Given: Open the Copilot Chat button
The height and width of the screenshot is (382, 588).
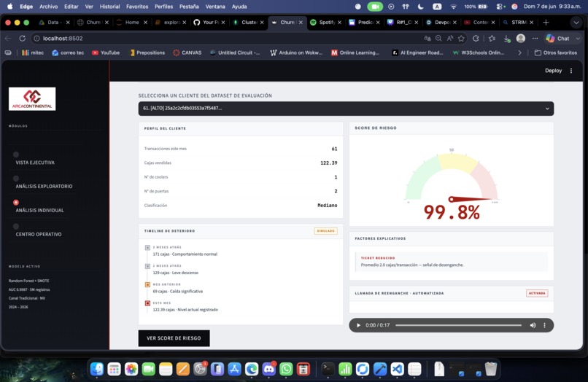Looking at the screenshot, I should point(557,38).
